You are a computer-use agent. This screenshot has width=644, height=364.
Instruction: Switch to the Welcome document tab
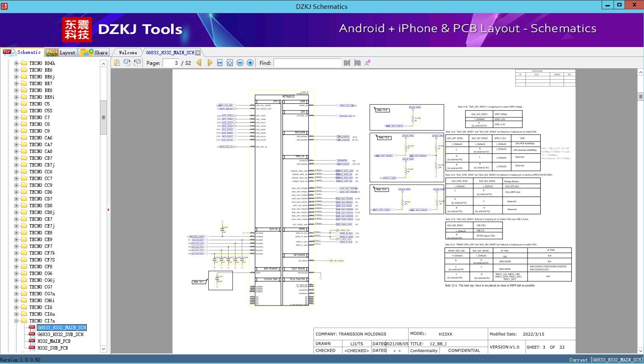128,53
